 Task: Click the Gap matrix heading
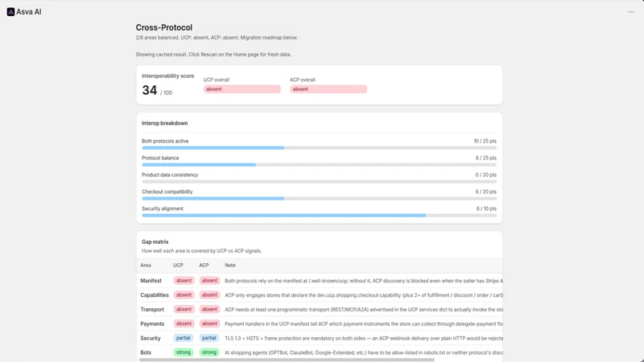coord(155,242)
